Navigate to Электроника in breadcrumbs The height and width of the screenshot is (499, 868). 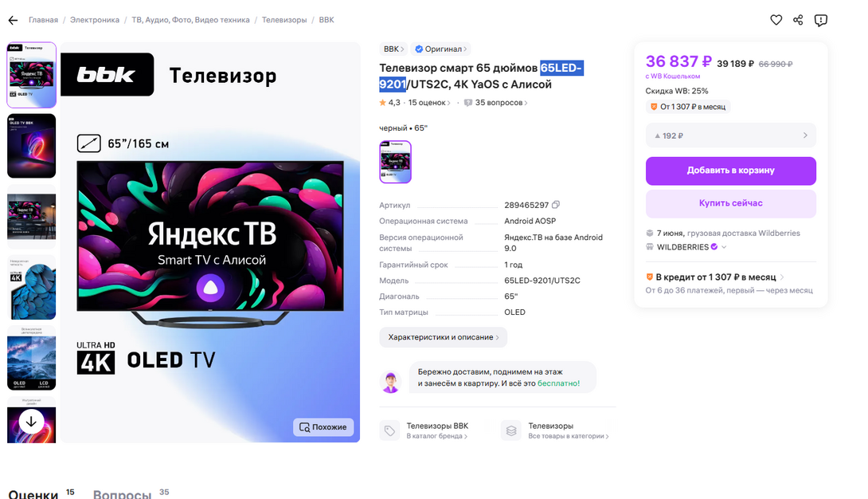95,20
